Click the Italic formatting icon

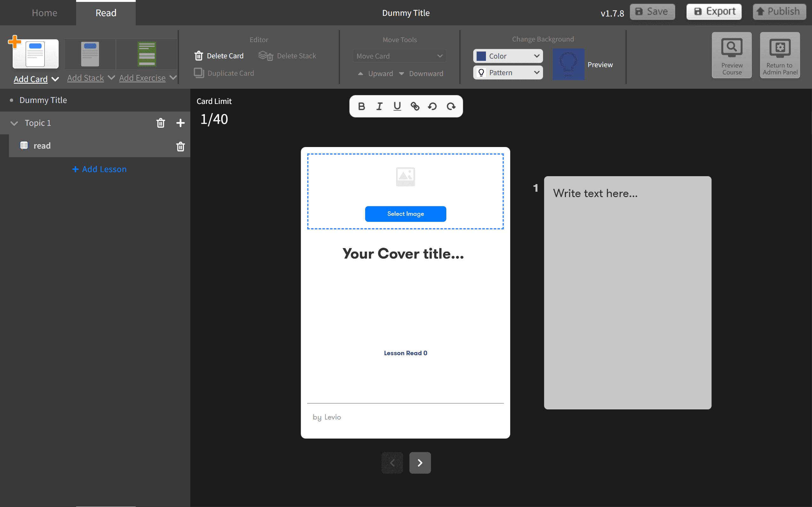379,106
